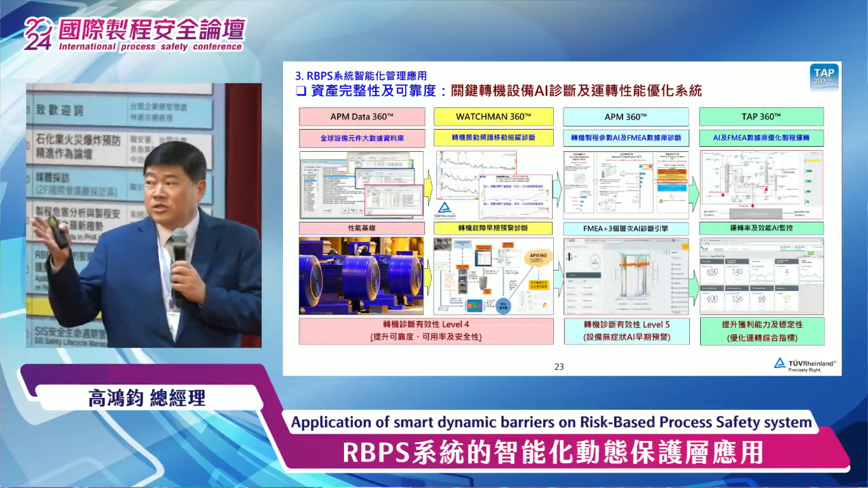Click the TAP 360 badge icon on the slide
The width and height of the screenshot is (868, 488).
click(x=824, y=77)
